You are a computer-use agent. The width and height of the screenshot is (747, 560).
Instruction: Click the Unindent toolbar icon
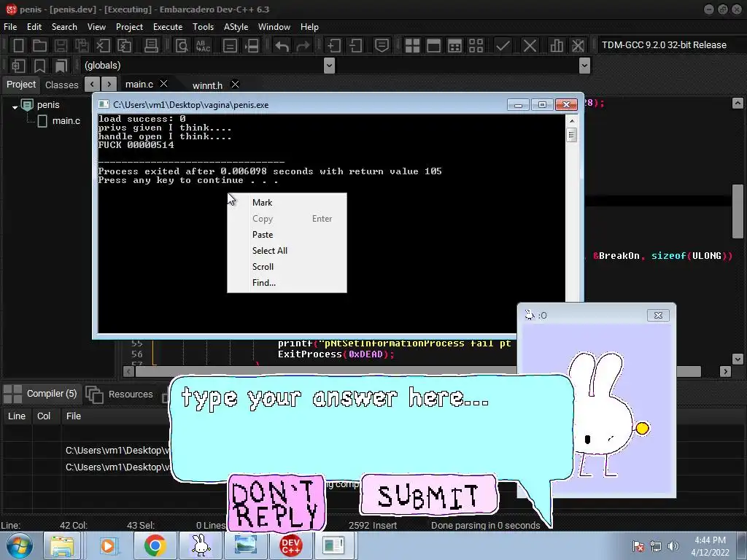tap(355, 46)
